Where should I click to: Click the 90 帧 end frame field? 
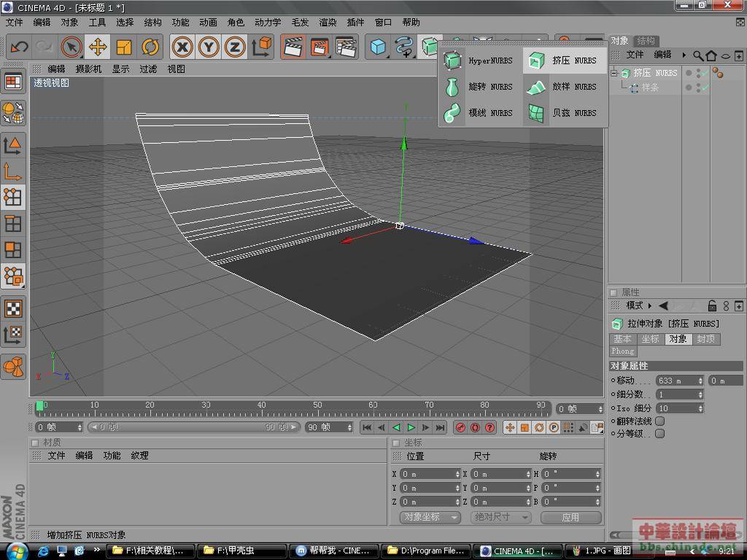(x=329, y=427)
